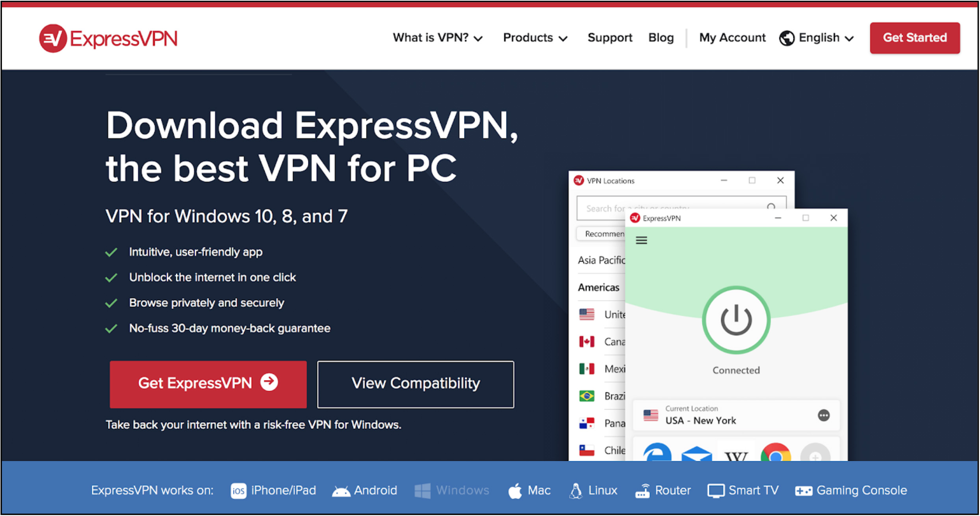Close the ExpressVPN app window

pyautogui.click(x=833, y=218)
